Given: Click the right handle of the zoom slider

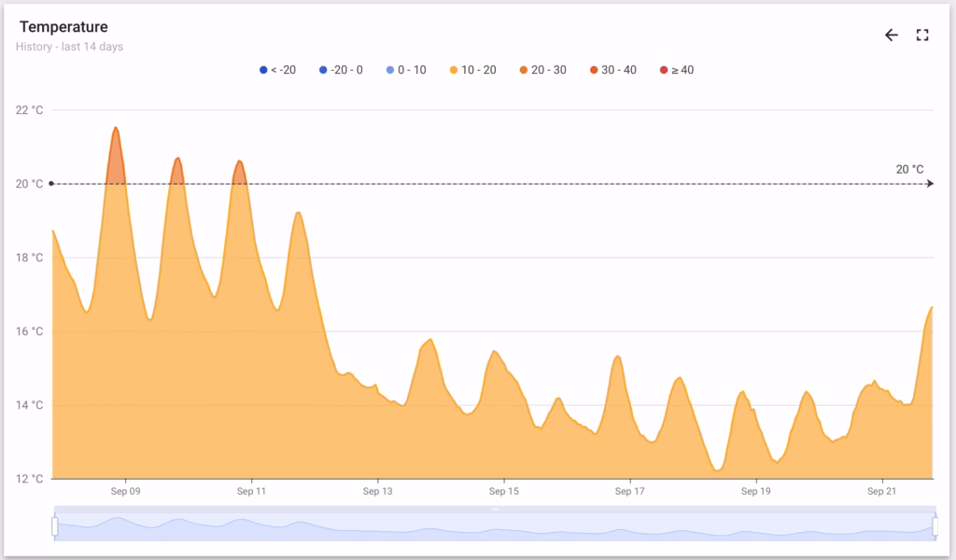Looking at the screenshot, I should (934, 527).
